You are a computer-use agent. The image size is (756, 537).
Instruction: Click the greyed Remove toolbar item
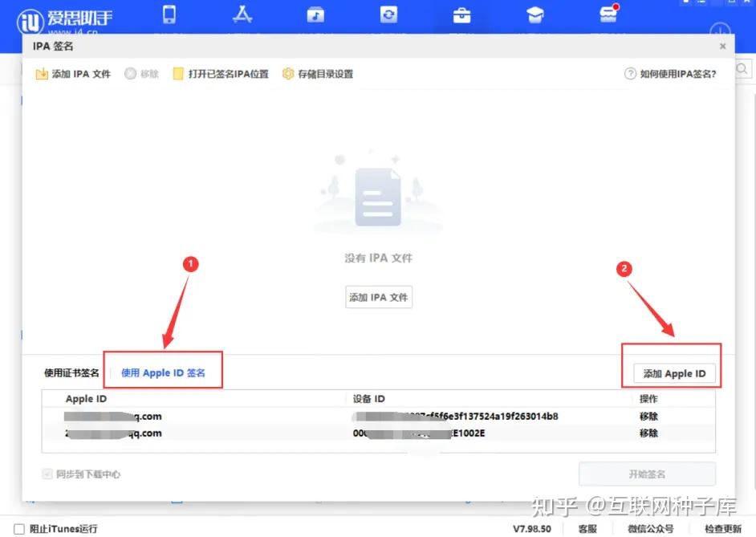pos(141,74)
